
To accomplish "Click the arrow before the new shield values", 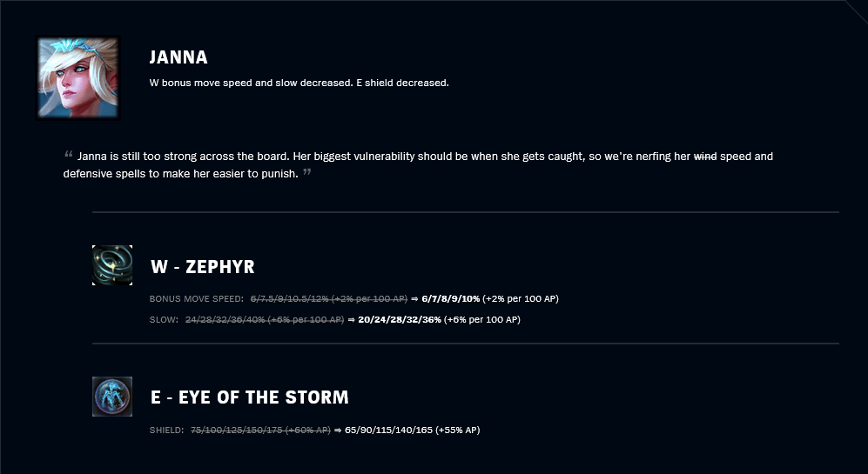I will tap(338, 430).
